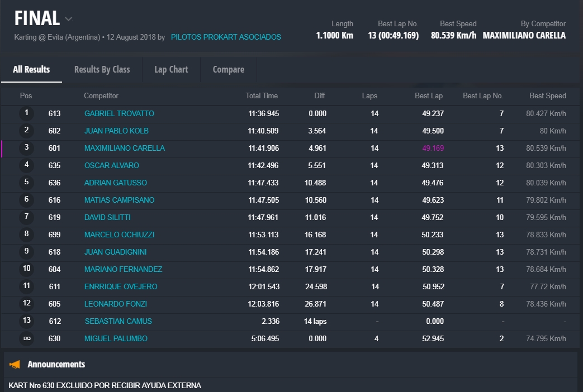Select the Compare tab
This screenshot has height=392, width=583.
(x=228, y=70)
